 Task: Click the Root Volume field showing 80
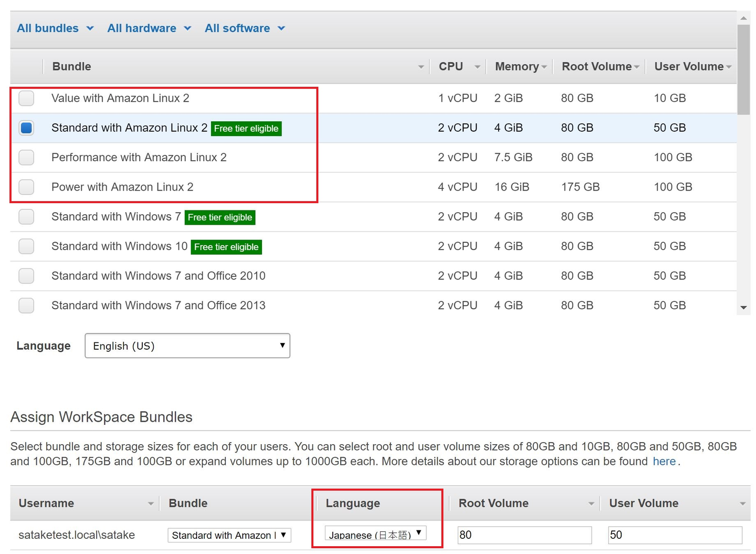pos(524,535)
